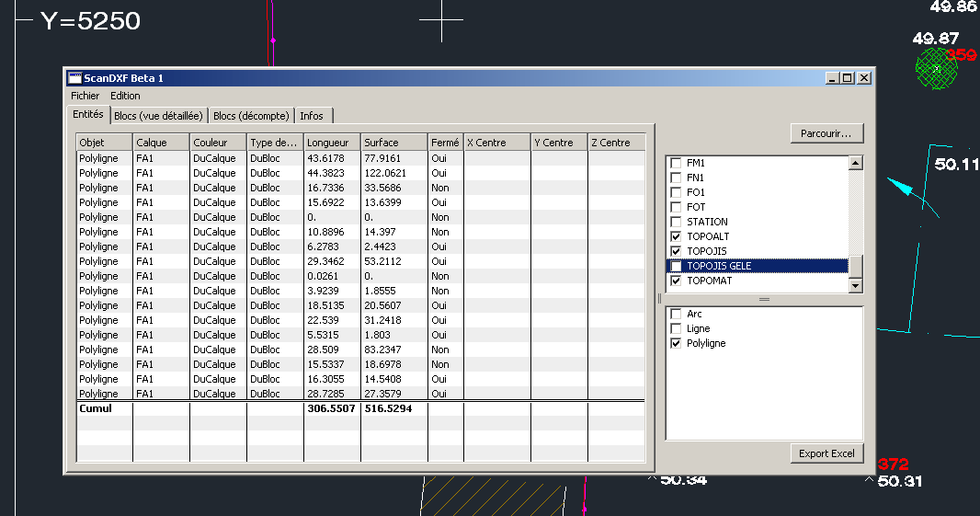Close the ScanDXF window
Image resolution: width=980 pixels, height=516 pixels.
coord(863,78)
